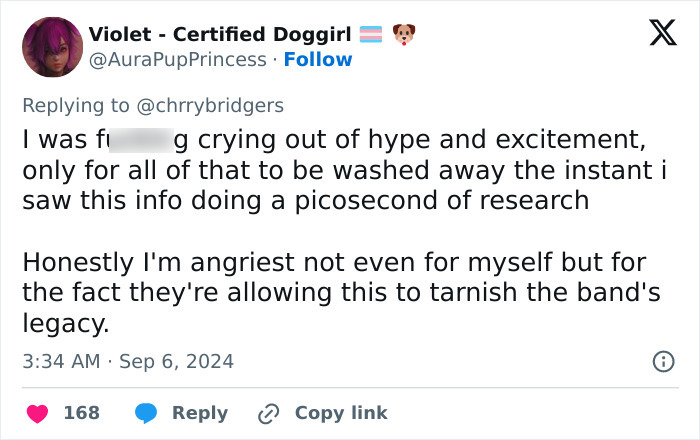Open Violet's profile avatar picture
The image size is (700, 440).
point(52,47)
